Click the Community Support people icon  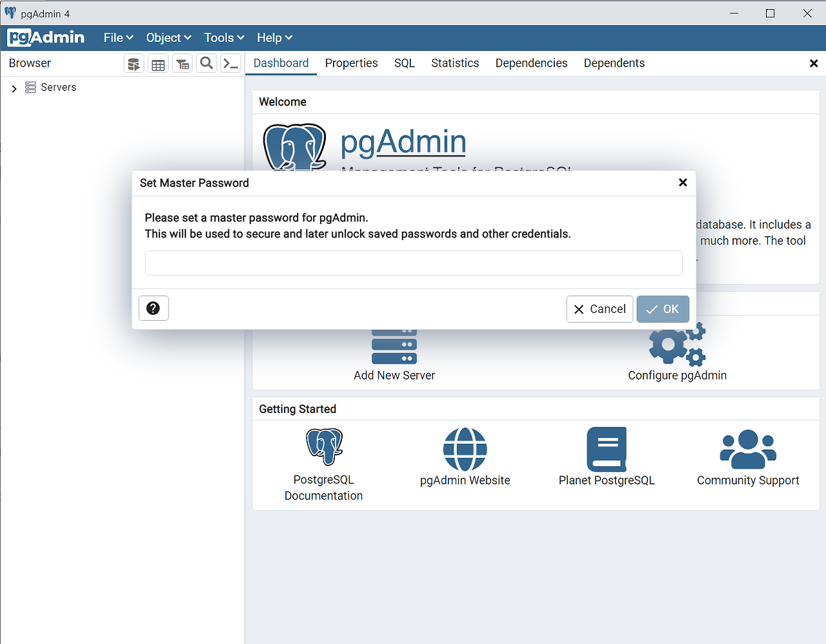(x=748, y=449)
